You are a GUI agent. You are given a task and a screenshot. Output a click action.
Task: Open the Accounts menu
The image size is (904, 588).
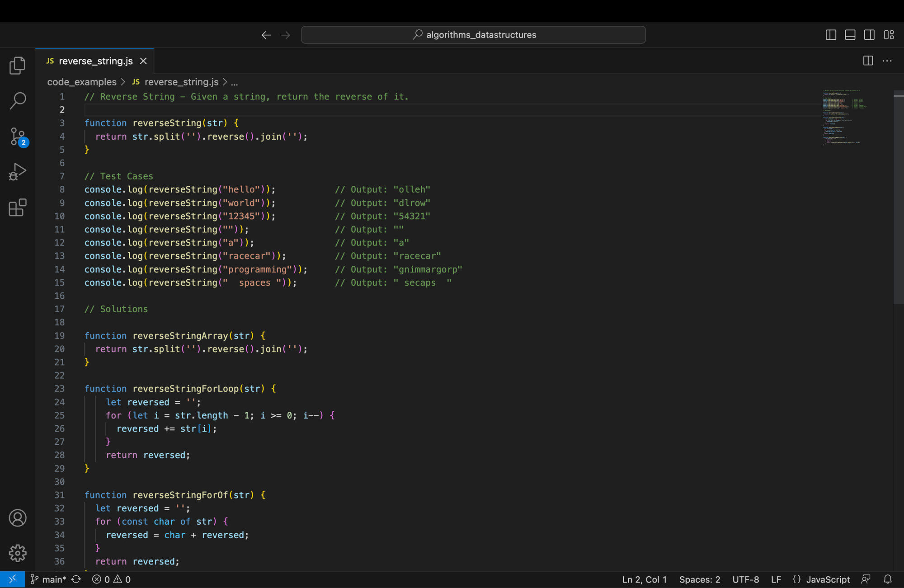[x=17, y=518]
